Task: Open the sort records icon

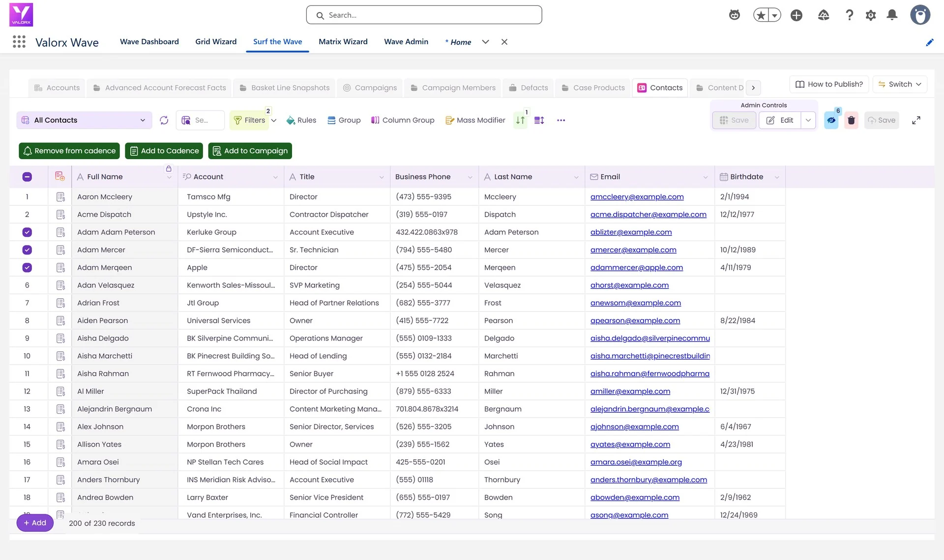Action: (520, 120)
